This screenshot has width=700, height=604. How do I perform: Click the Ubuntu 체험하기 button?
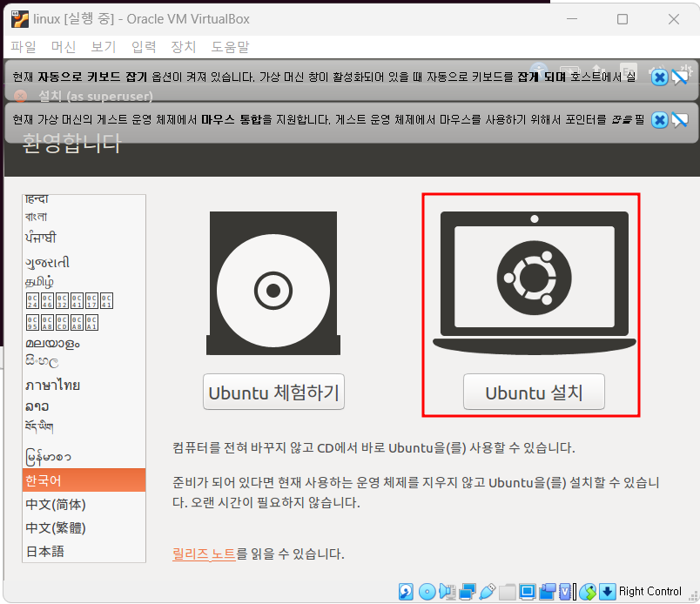(x=273, y=392)
